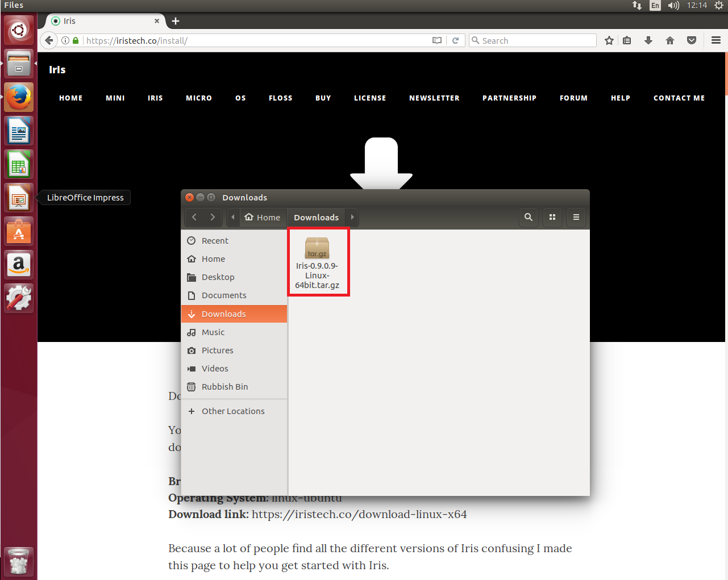Expand path bar to the right
Screen dimensions: 728x580
click(352, 217)
